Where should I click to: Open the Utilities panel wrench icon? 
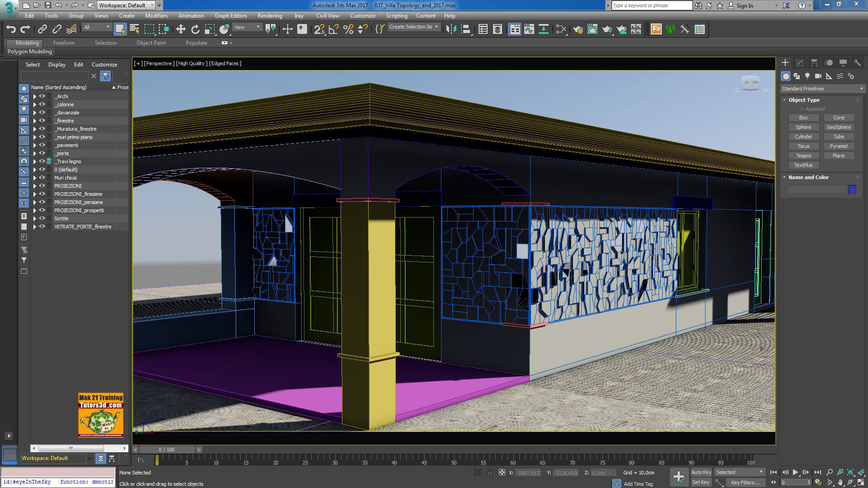[x=857, y=63]
